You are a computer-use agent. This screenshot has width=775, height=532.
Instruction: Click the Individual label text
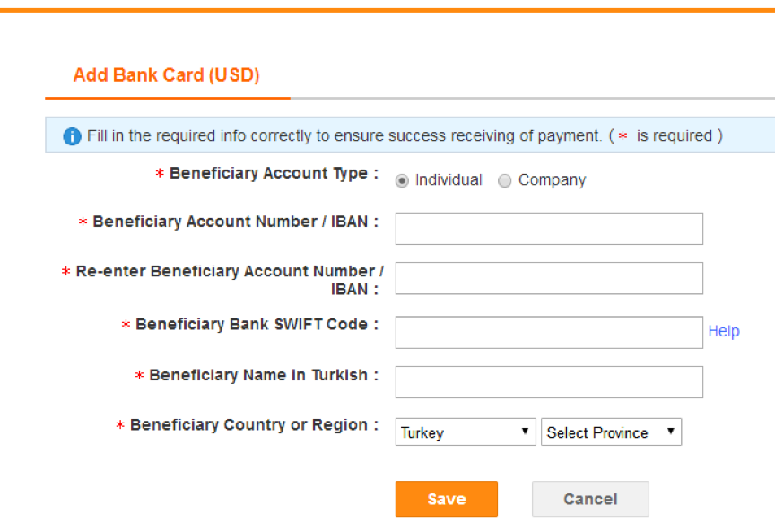tap(448, 180)
